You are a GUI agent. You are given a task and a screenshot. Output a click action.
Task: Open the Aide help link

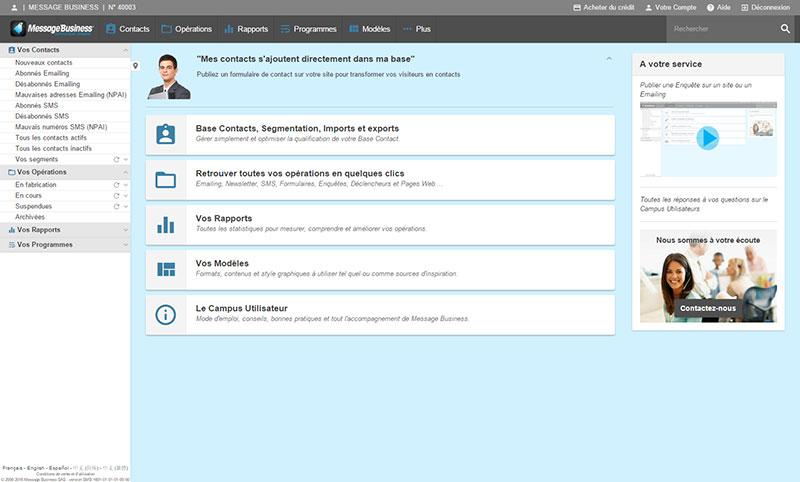click(x=719, y=8)
